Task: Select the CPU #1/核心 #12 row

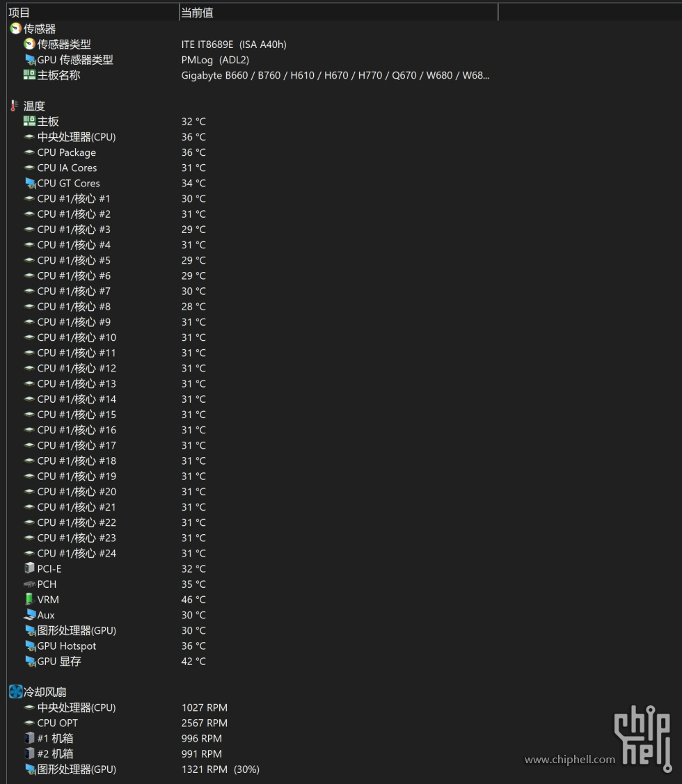Action: [251, 368]
